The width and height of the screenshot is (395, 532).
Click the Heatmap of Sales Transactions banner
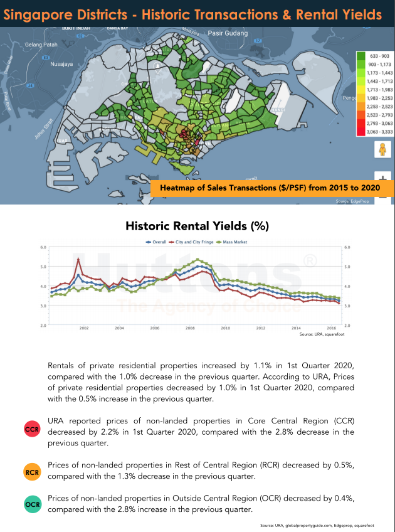pos(272,188)
